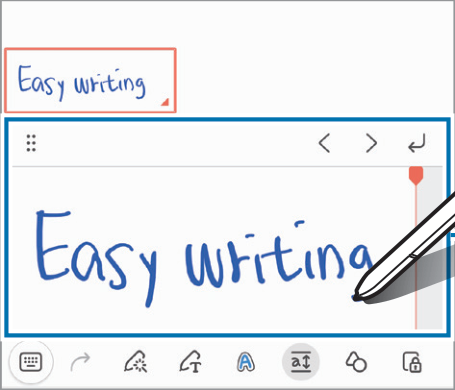Viewport: 455px width, 390px height.
Task: Tap the red selection box resize corner
Action: 165,102
